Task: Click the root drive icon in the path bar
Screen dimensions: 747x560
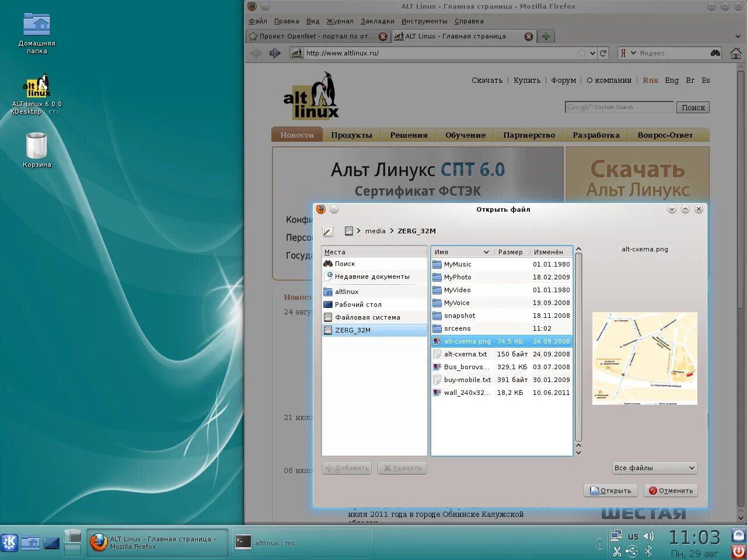Action: (x=348, y=231)
